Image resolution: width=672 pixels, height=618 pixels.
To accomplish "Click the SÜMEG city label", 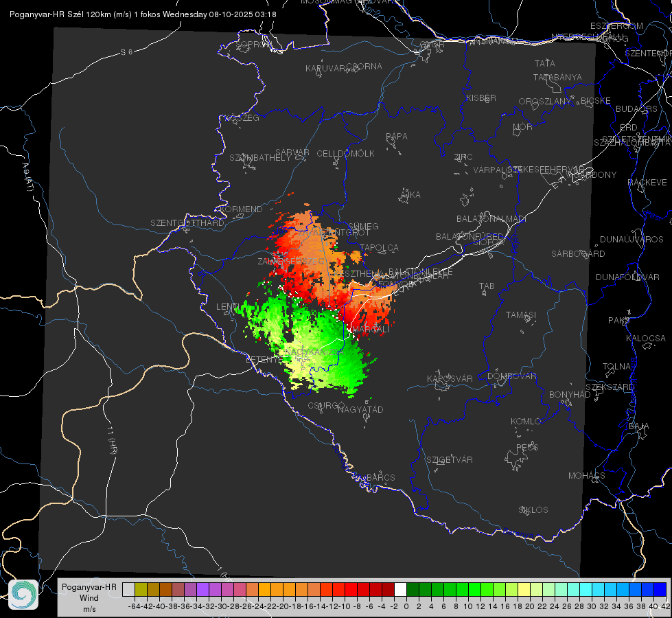I will click(363, 226).
